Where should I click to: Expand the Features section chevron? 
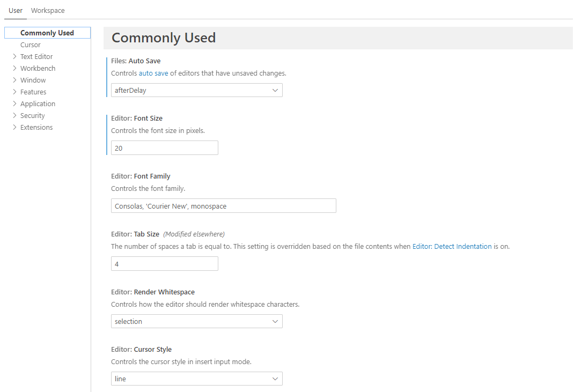[14, 92]
